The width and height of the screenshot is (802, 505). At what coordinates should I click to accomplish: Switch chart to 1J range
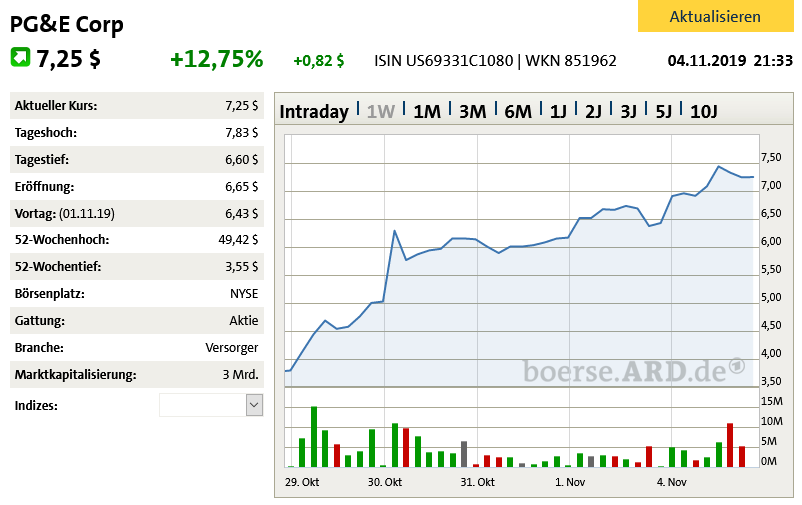558,111
